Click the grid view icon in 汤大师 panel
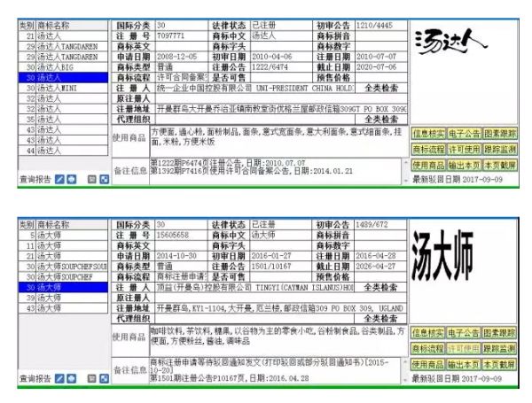The height and width of the screenshot is (403, 532). (x=104, y=378)
